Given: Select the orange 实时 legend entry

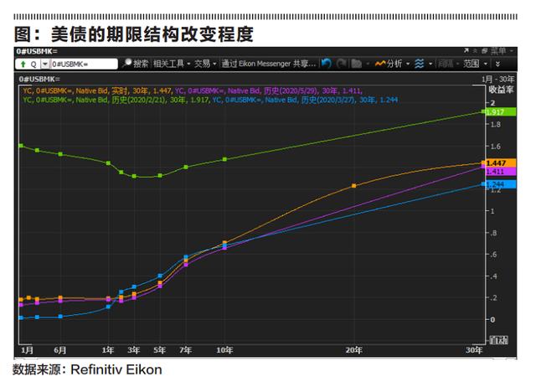Looking at the screenshot, I should point(97,91).
